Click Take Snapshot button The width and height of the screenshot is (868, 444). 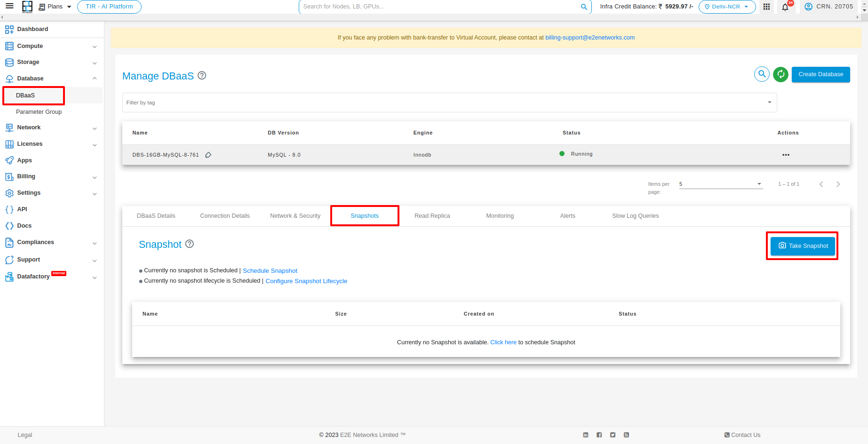tap(803, 246)
